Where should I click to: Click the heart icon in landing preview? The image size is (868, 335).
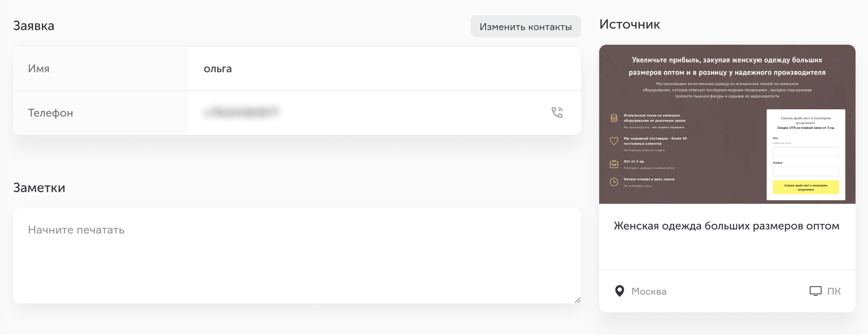pos(614,141)
